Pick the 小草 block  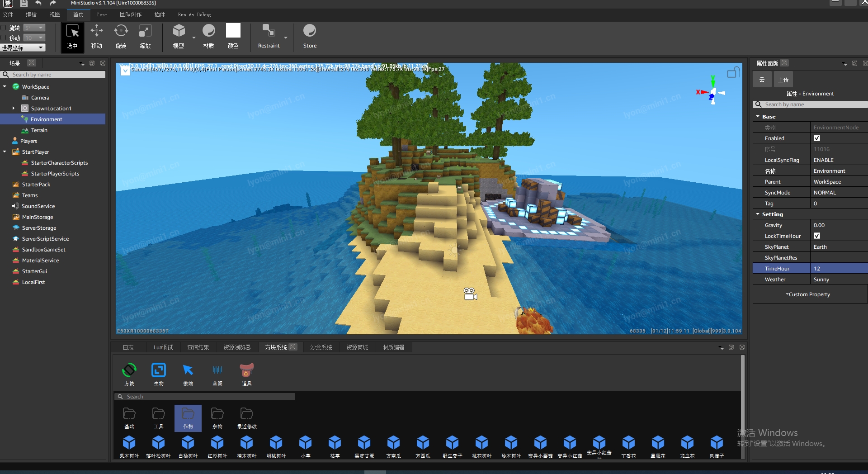tap(306, 446)
